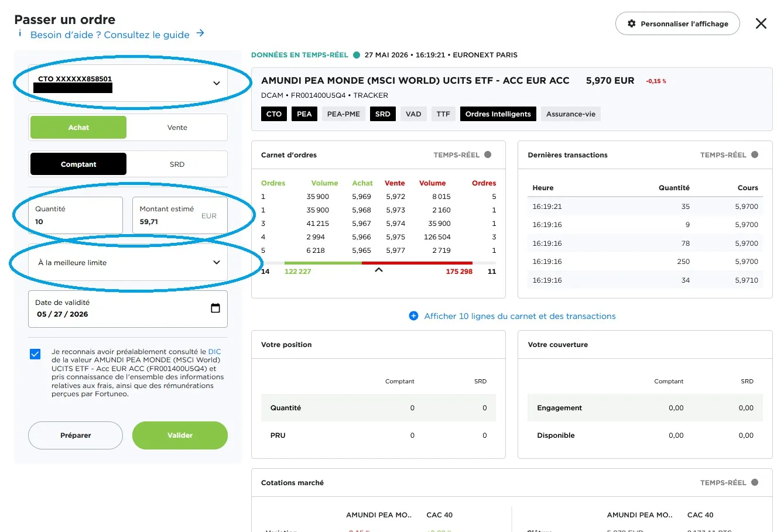Toggle the DIC acknowledgement checkbox

(x=35, y=354)
